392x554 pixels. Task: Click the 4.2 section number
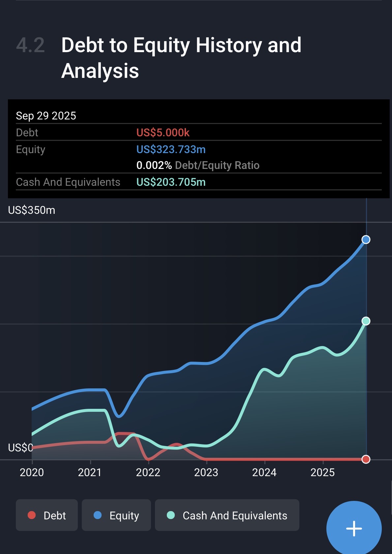[x=30, y=45]
